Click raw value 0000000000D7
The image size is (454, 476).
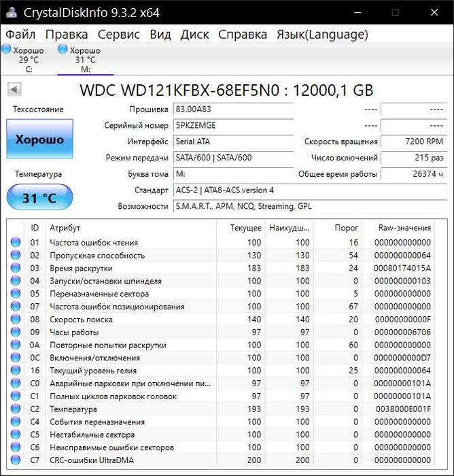402,358
